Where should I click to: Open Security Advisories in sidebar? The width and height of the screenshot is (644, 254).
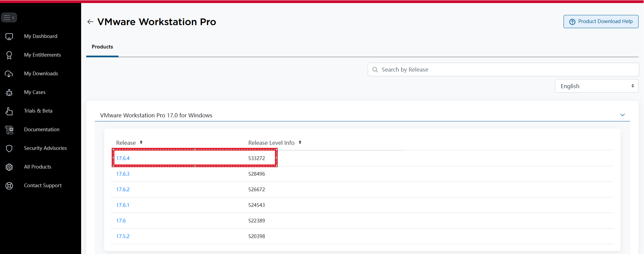(x=45, y=148)
